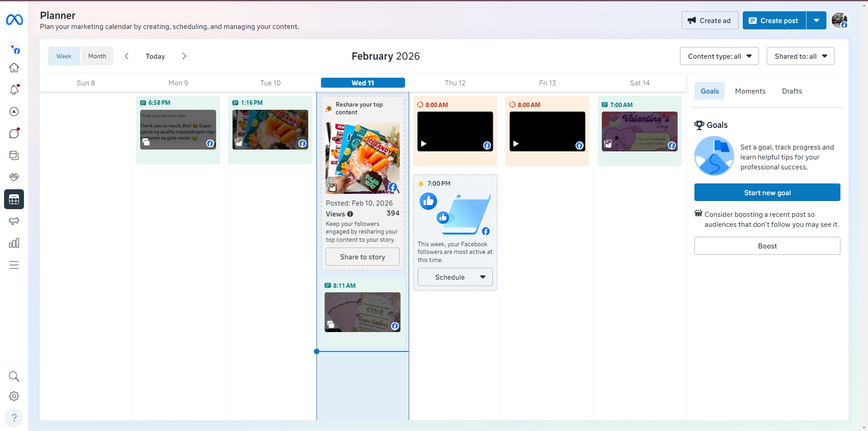This screenshot has height=431, width=868.
Task: Expand the Create post dropdown arrow
Action: [x=816, y=20]
